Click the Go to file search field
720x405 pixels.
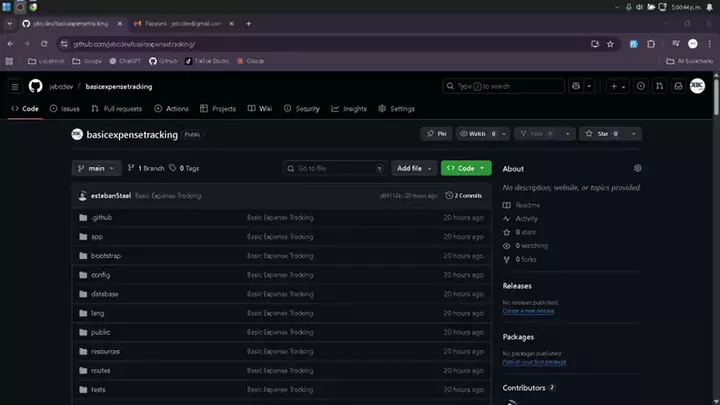[333, 168]
